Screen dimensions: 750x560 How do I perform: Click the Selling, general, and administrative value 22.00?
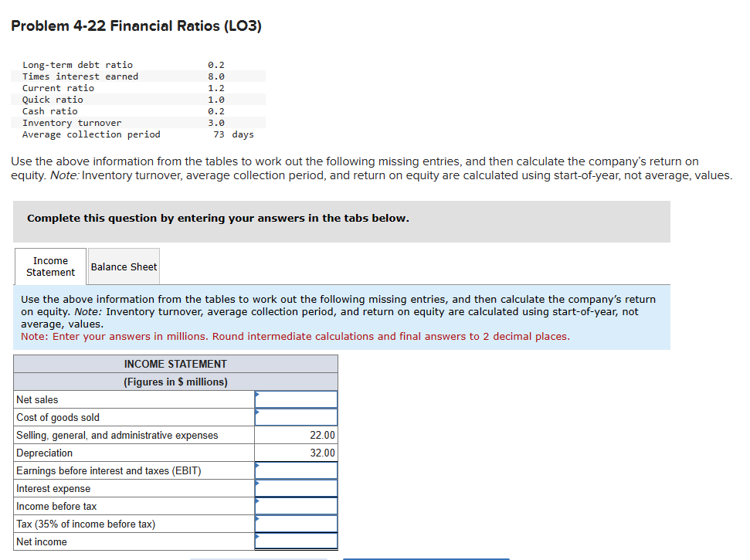[324, 435]
